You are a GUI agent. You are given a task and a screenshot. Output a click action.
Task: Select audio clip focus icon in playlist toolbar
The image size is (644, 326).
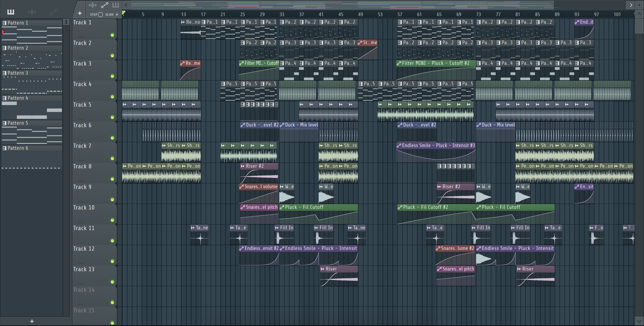coord(92,5)
